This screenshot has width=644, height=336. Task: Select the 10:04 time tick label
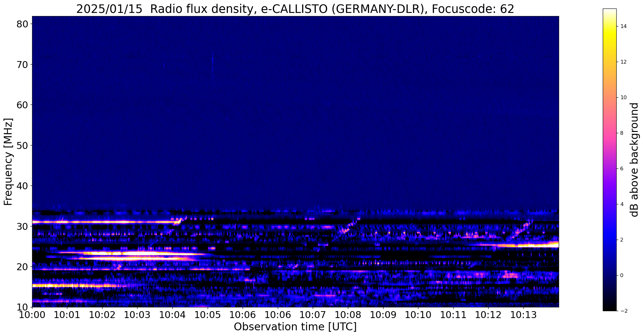172,315
